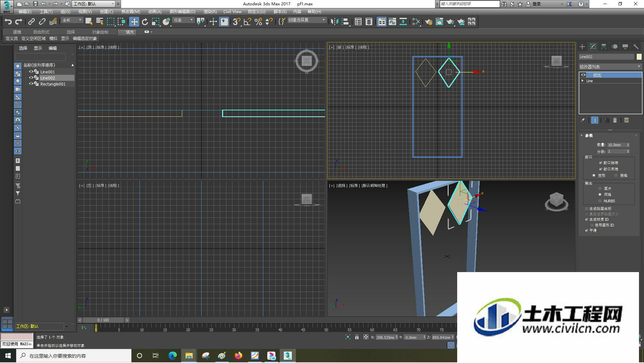The image size is (644, 363).
Task: Uncheck the 封口始端 checkbox
Action: coord(600,163)
